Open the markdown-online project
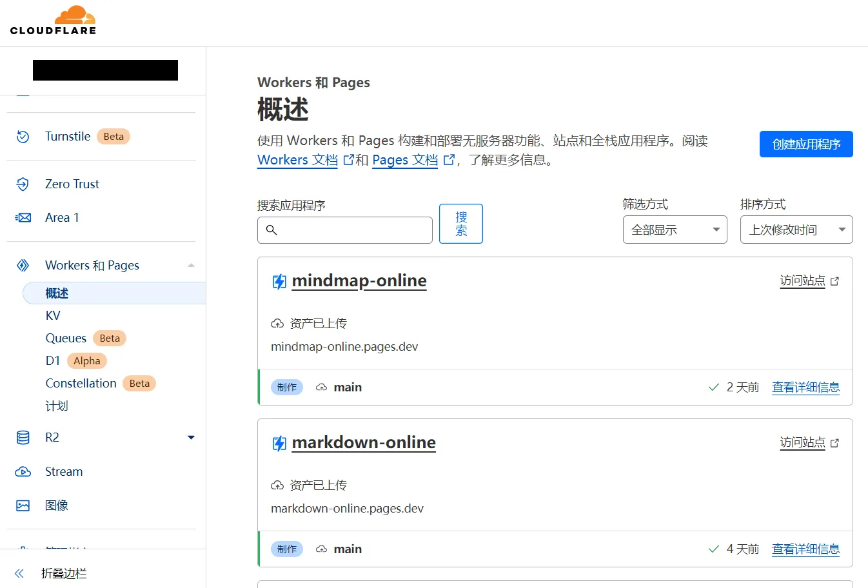868x588 pixels. pyautogui.click(x=364, y=443)
